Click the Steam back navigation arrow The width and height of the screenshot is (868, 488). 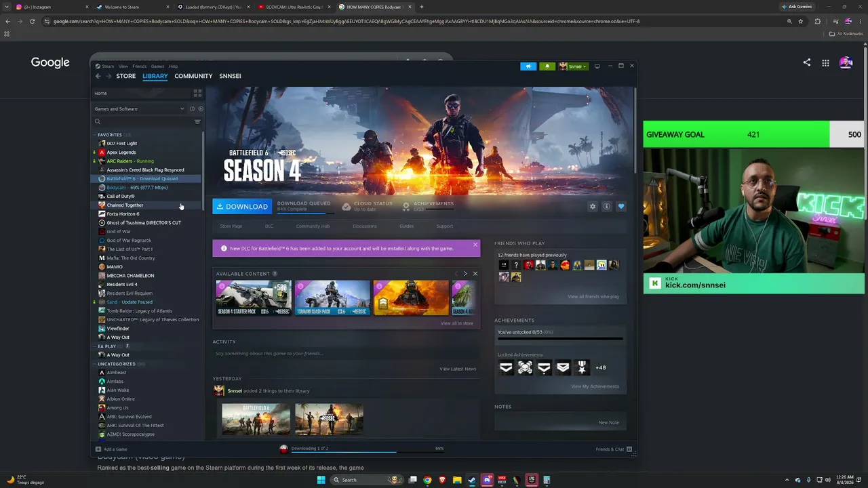click(98, 76)
